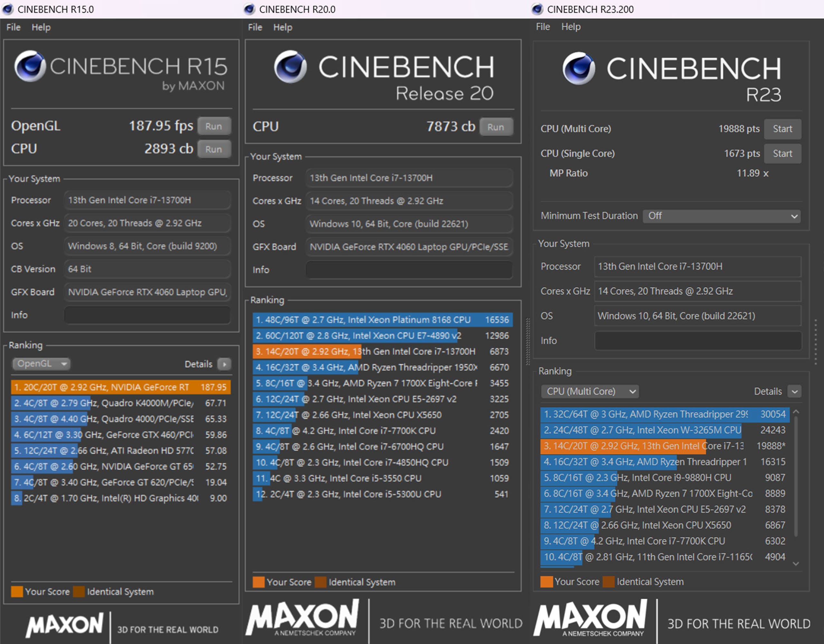824x644 pixels.
Task: Click Your Score orange swatch in R23 legend
Action: (546, 582)
